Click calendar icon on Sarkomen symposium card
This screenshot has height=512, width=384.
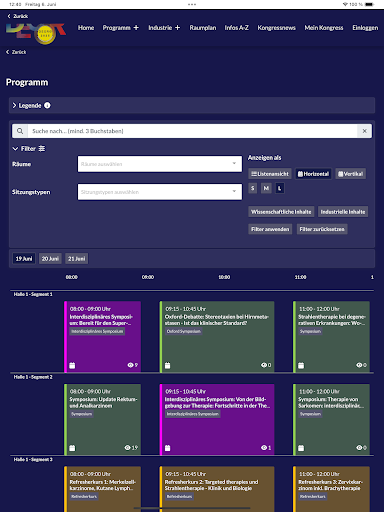click(x=301, y=448)
